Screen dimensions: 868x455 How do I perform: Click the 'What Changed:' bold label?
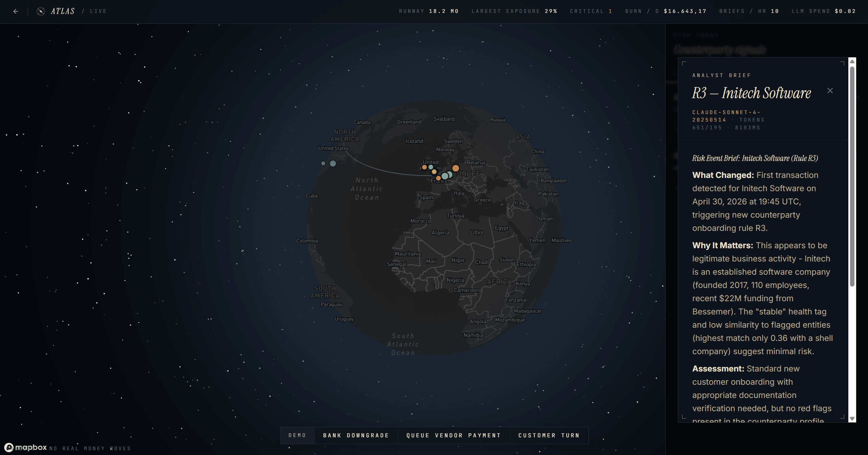723,175
